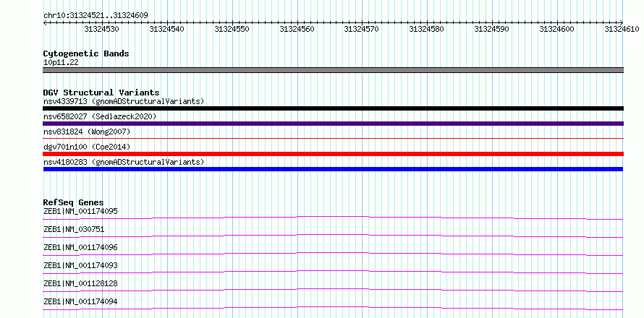
Task: Open transcript ZEB1|NM_001174096 label
Action: pyautogui.click(x=80, y=247)
